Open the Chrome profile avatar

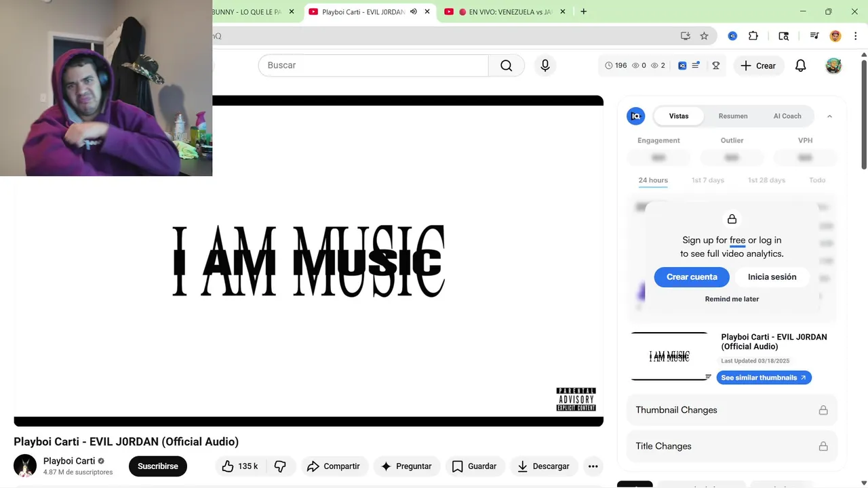(x=835, y=36)
